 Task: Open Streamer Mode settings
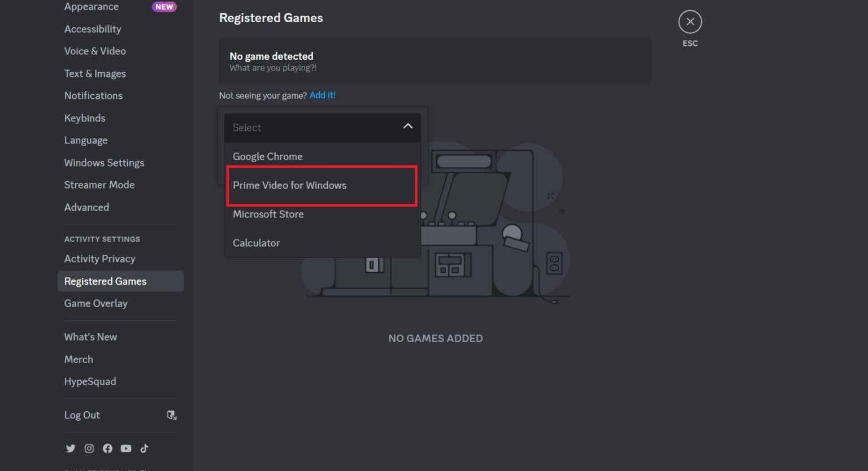click(x=99, y=185)
